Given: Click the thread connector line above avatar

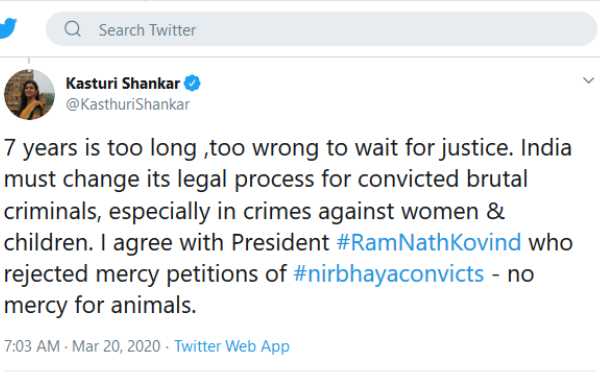Looking at the screenshot, I should tap(29, 61).
